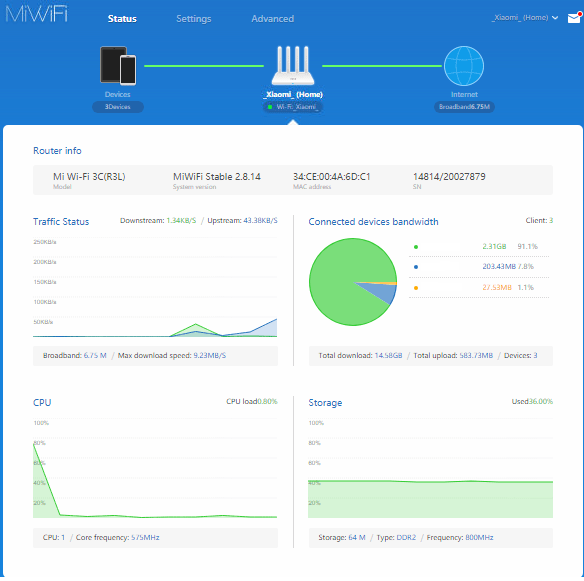The height and width of the screenshot is (581, 584).
Task: Open the mail notifications icon
Action: click(x=574, y=18)
